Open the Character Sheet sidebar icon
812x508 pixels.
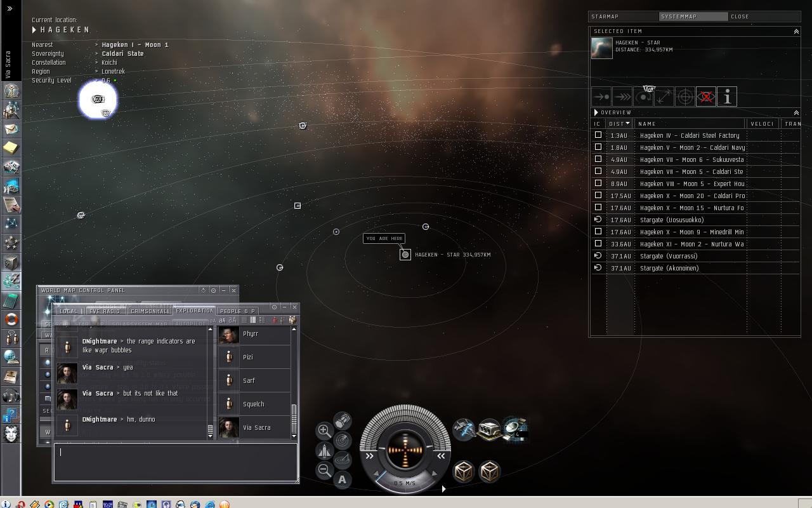click(11, 91)
